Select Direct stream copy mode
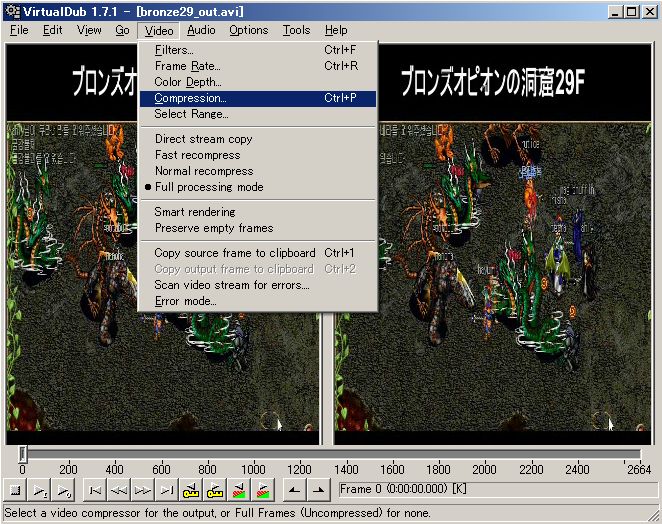Image resolution: width=662 pixels, height=524 pixels. coord(258,139)
